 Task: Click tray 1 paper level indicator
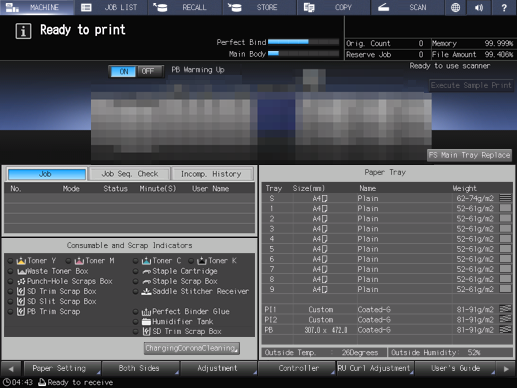tap(505, 208)
